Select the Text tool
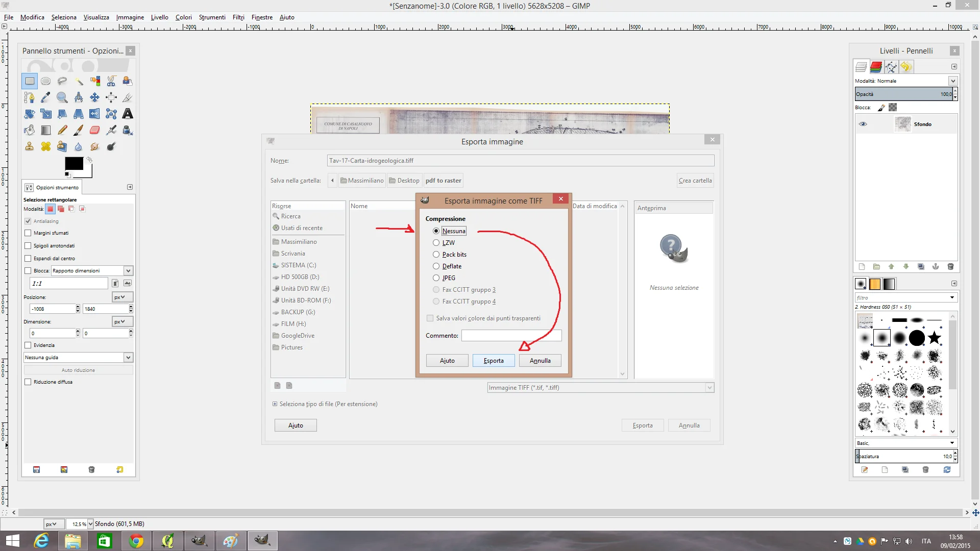The height and width of the screenshot is (551, 980). click(128, 114)
